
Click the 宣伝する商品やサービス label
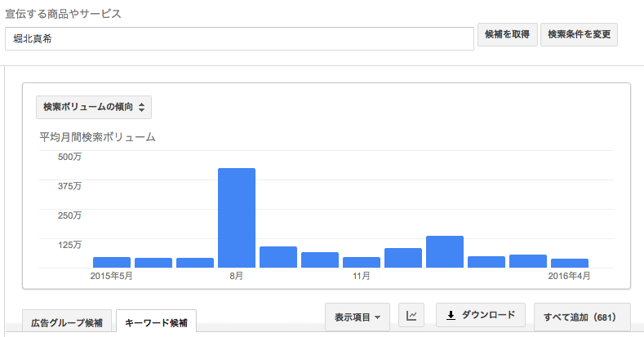tap(63, 15)
